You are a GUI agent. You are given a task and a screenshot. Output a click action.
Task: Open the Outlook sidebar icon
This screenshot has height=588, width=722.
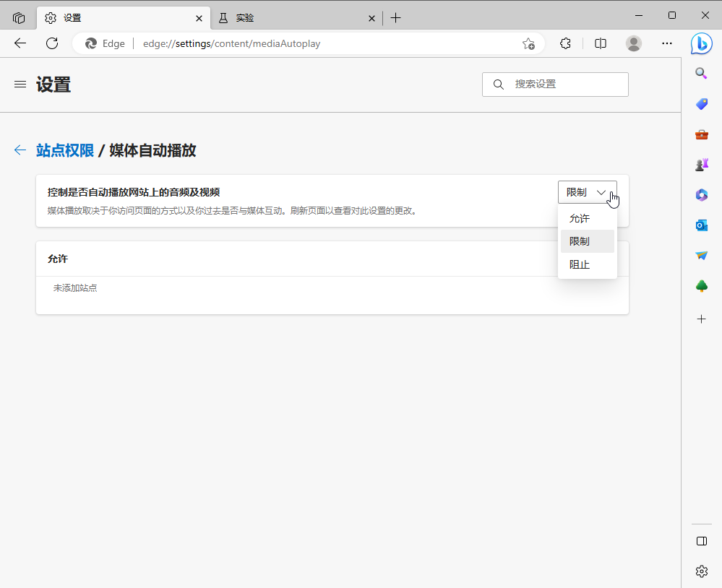[x=700, y=225]
